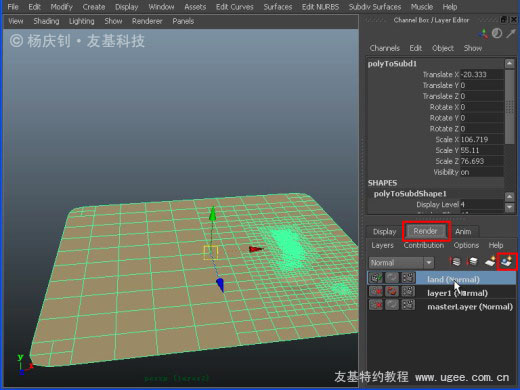Screen dimensions: 520x390
Task: Create new layer and assign selected objects icon
Action: pyautogui.click(x=507, y=262)
